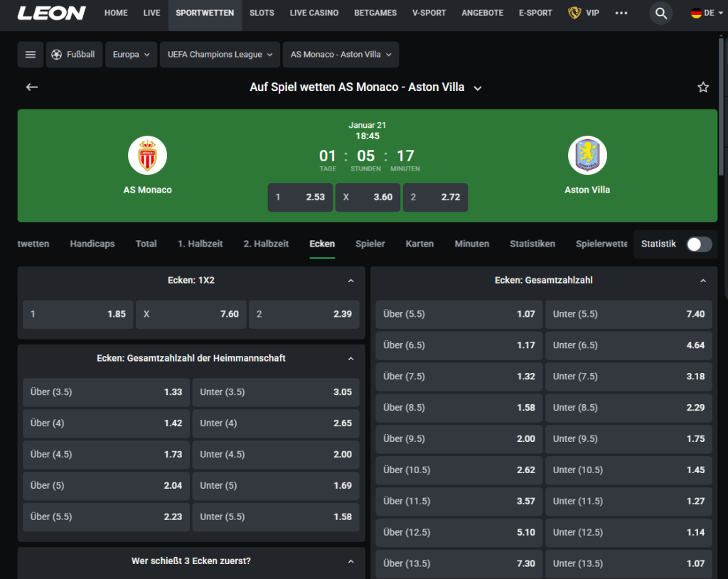This screenshot has width=728, height=579.
Task: Open the LIVE nav item
Action: pos(152,13)
